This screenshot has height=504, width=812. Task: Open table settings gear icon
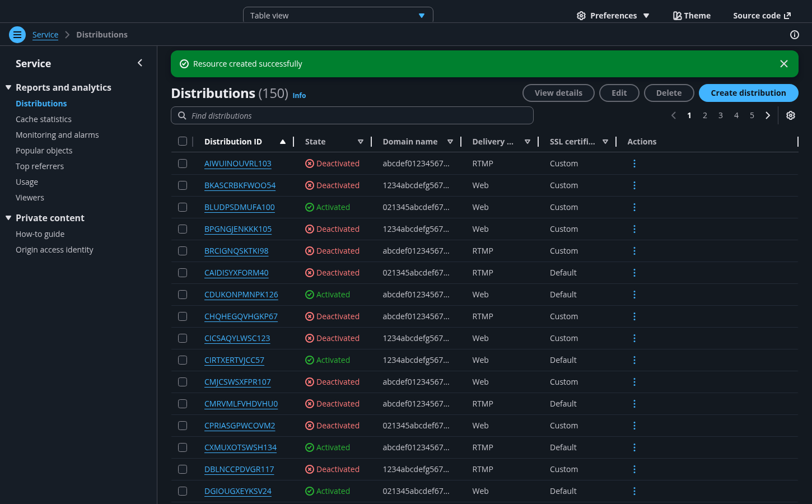790,115
